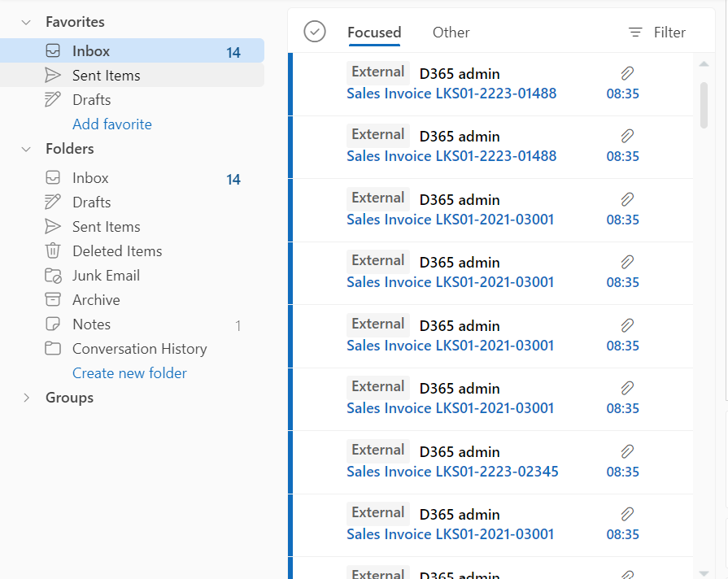Open the Inbox folder icon in Favorites

click(51, 50)
